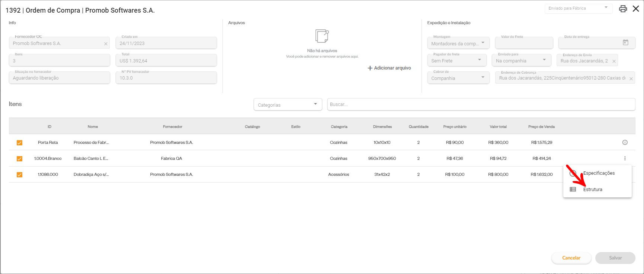Click the Situação no fornecedor field

(x=60, y=77)
